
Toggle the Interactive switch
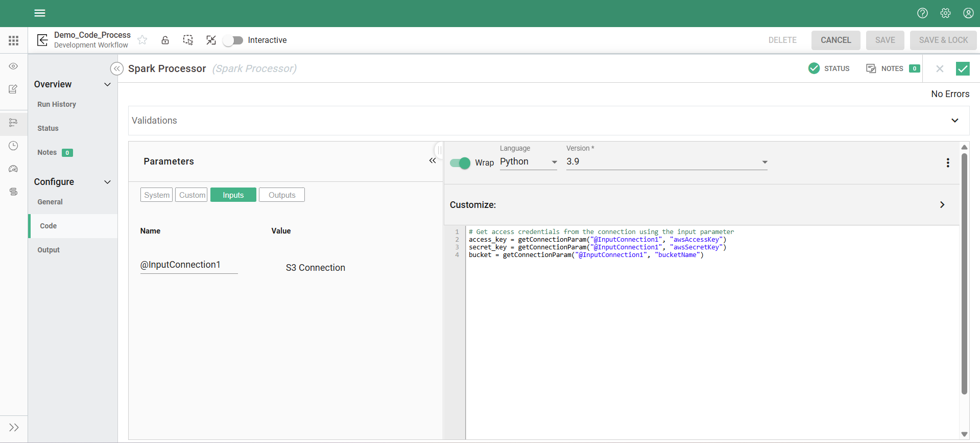[233, 40]
